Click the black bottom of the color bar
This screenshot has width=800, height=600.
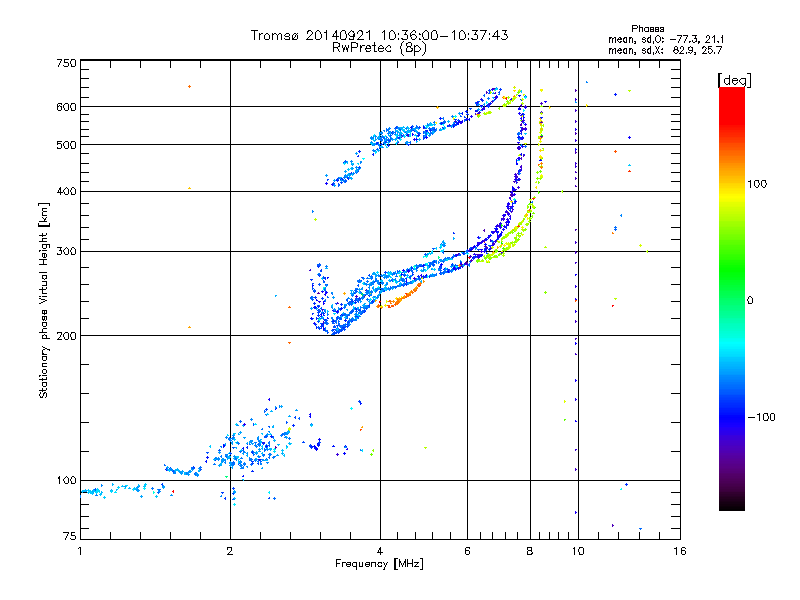(x=732, y=503)
